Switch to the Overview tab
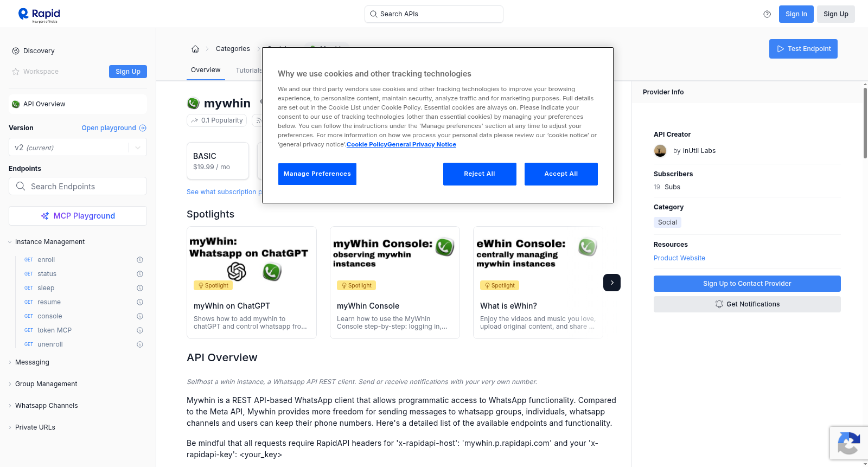 tap(206, 70)
